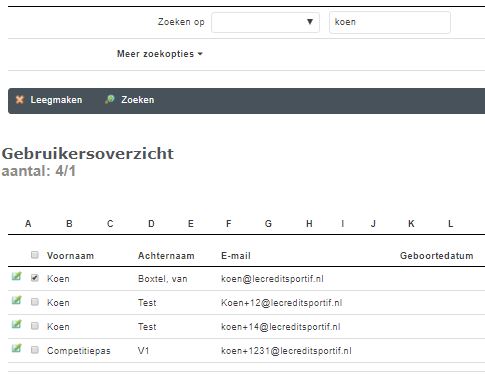Viewport: 485px width, 379px height.
Task: Sort by Voornaam column header
Action: point(70,256)
